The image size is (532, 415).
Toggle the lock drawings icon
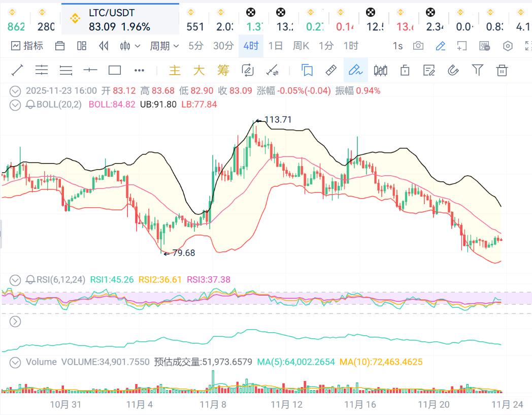[x=405, y=70]
